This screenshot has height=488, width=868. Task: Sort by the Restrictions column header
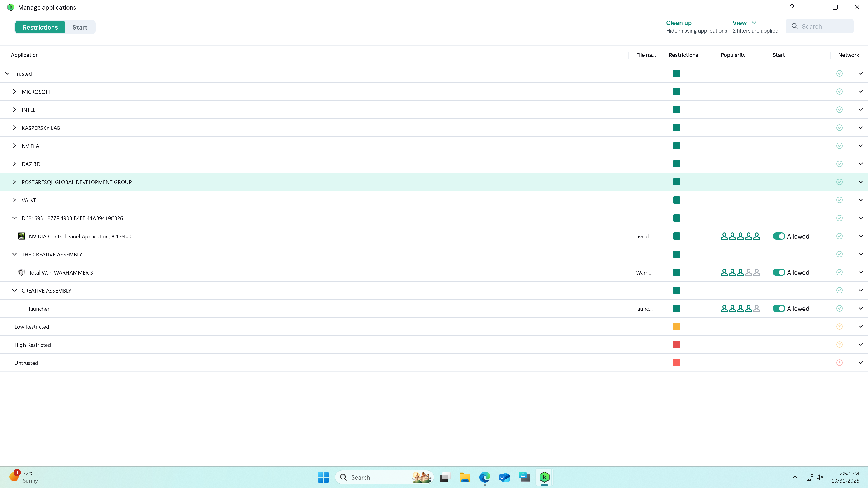tap(683, 55)
